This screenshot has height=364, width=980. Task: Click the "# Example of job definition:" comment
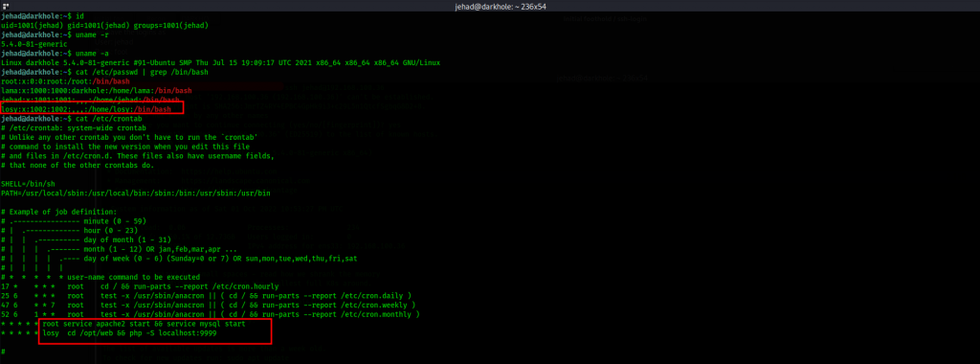pos(59,212)
